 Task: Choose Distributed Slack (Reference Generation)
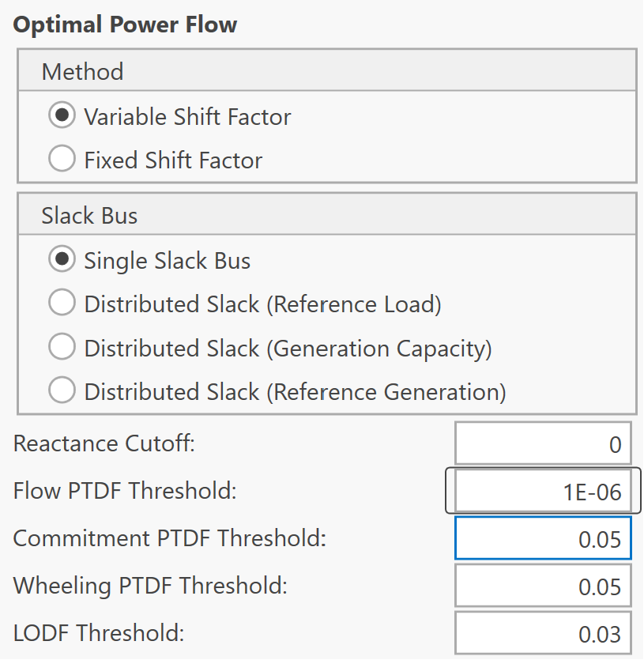(62, 392)
